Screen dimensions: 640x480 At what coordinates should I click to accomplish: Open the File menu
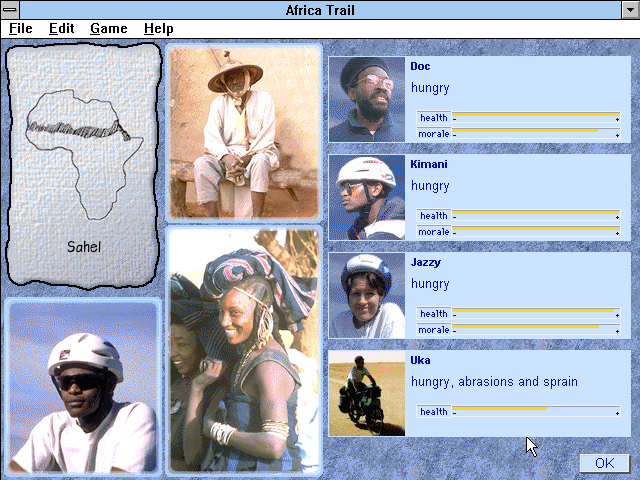pyautogui.click(x=20, y=29)
